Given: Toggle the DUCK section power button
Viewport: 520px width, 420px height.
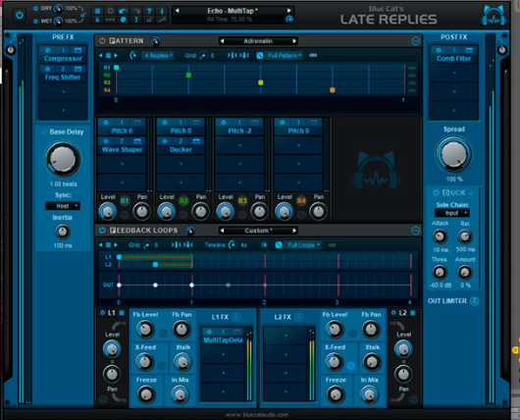Looking at the screenshot, I should point(436,192).
